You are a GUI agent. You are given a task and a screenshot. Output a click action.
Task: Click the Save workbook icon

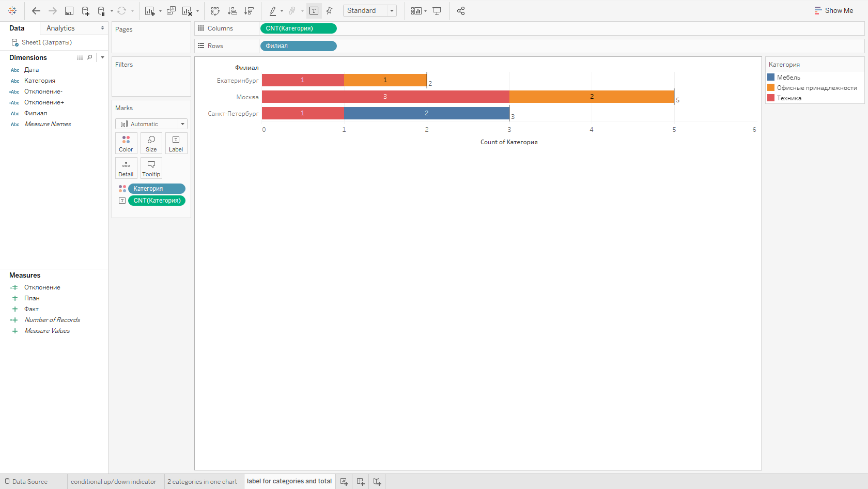pos(69,11)
